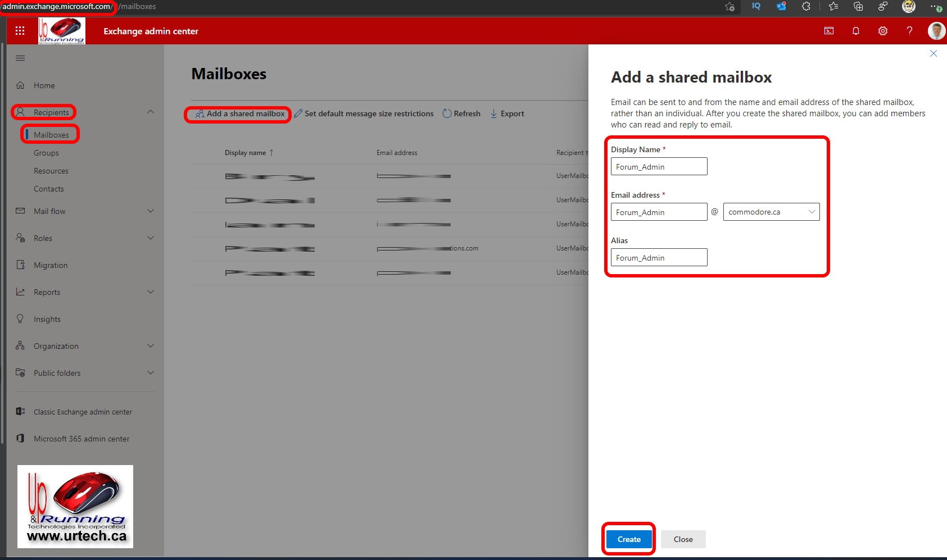
Task: Open the app launcher waffle icon
Action: pos(20,31)
